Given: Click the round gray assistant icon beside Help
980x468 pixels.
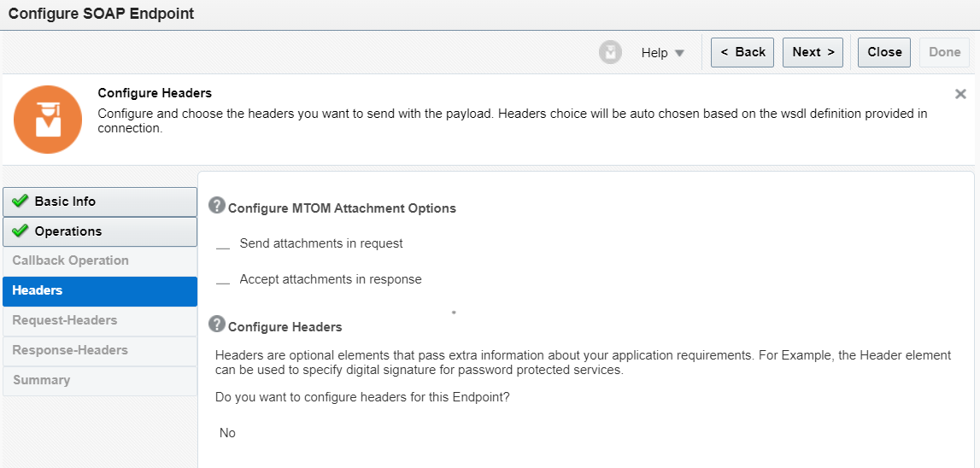Looking at the screenshot, I should pyautogui.click(x=610, y=52).
